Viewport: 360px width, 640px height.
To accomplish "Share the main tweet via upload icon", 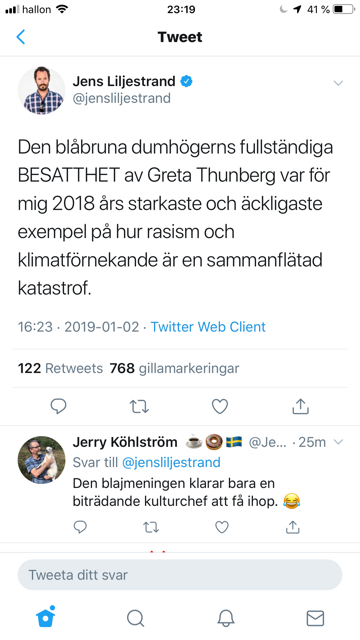I will point(300,406).
